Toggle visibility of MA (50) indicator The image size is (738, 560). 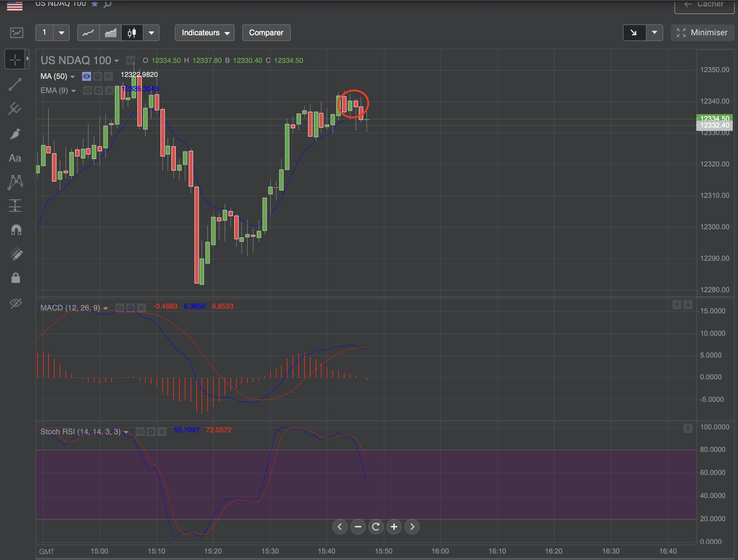tap(86, 76)
